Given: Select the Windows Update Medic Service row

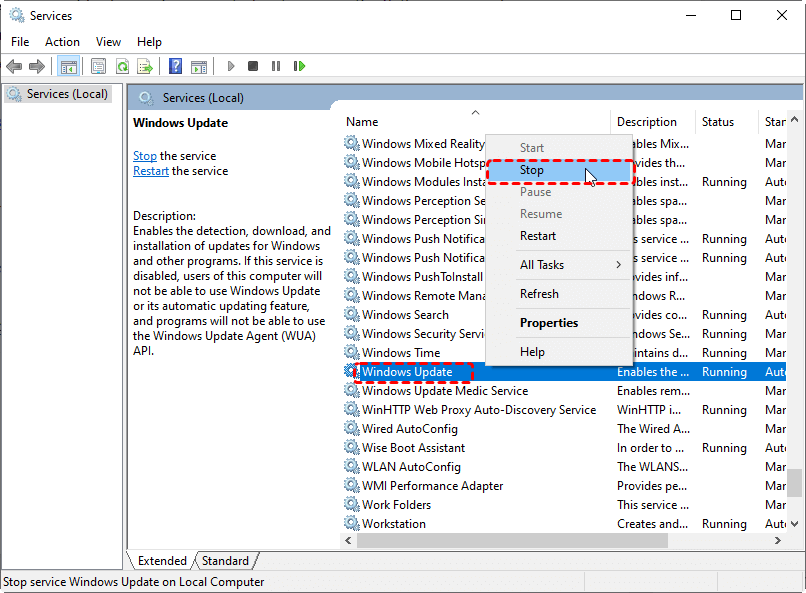Looking at the screenshot, I should pos(445,391).
